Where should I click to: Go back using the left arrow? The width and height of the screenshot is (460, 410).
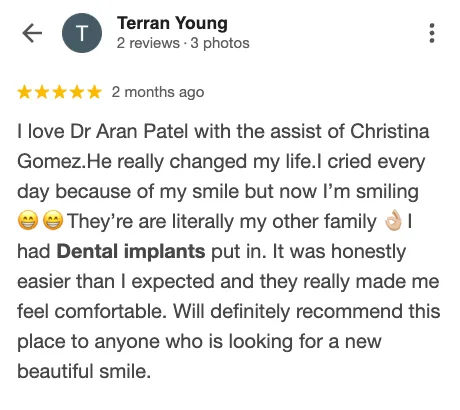[x=32, y=33]
